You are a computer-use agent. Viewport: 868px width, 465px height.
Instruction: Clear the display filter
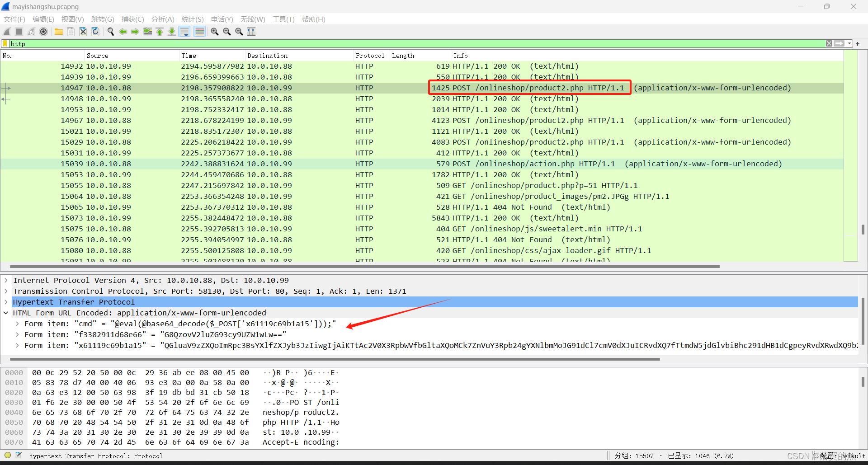[829, 44]
